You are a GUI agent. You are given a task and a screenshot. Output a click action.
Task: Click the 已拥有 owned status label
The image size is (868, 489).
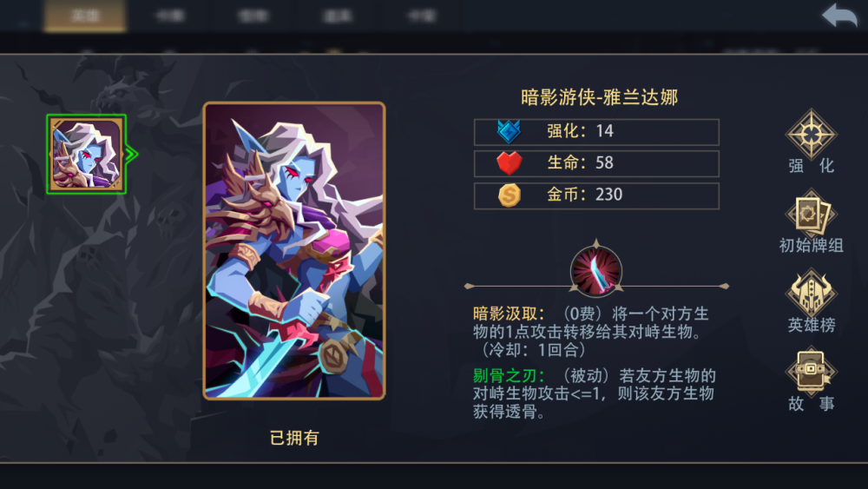click(x=294, y=438)
